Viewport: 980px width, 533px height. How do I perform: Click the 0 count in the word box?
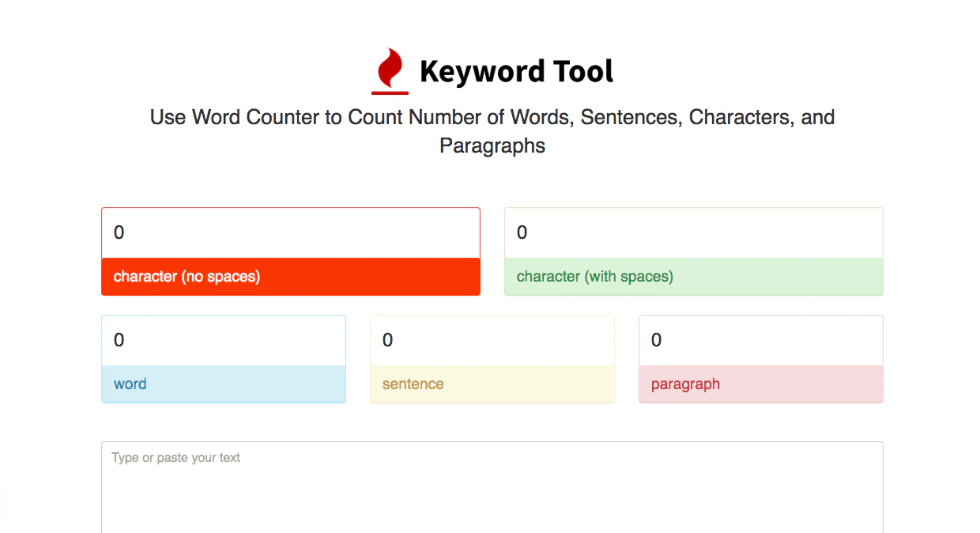[119, 340]
